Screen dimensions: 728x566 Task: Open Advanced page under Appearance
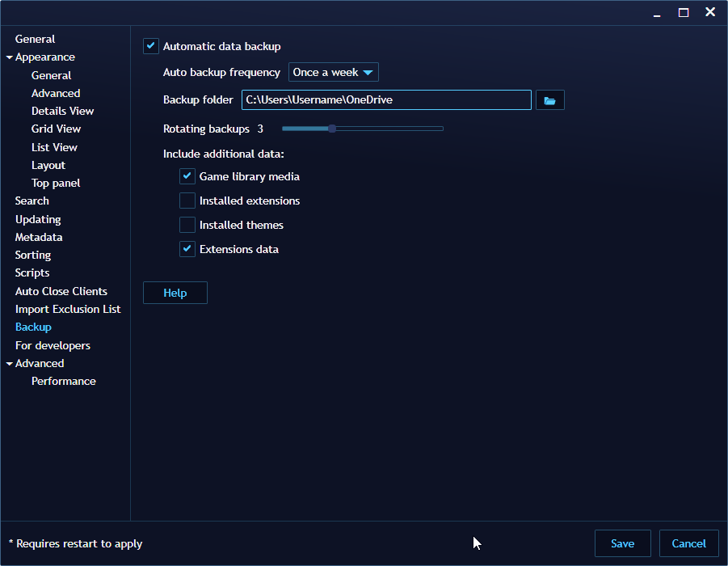click(x=56, y=94)
